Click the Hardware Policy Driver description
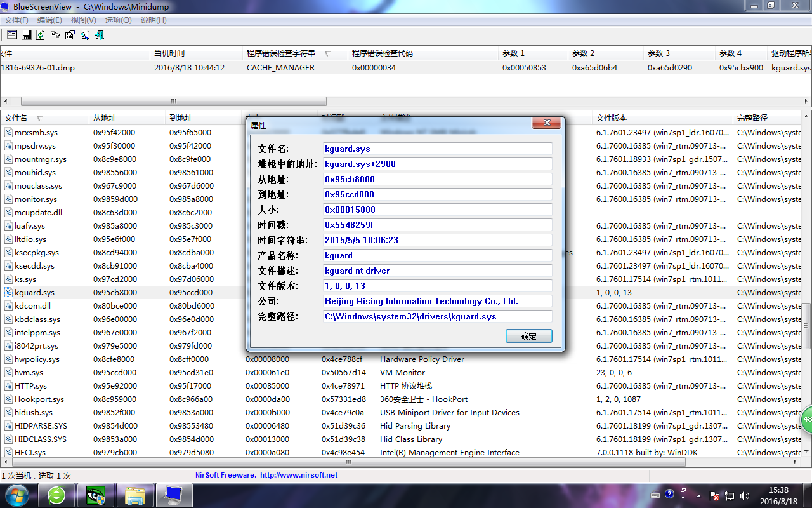This screenshot has width=812, height=508. coord(422,359)
